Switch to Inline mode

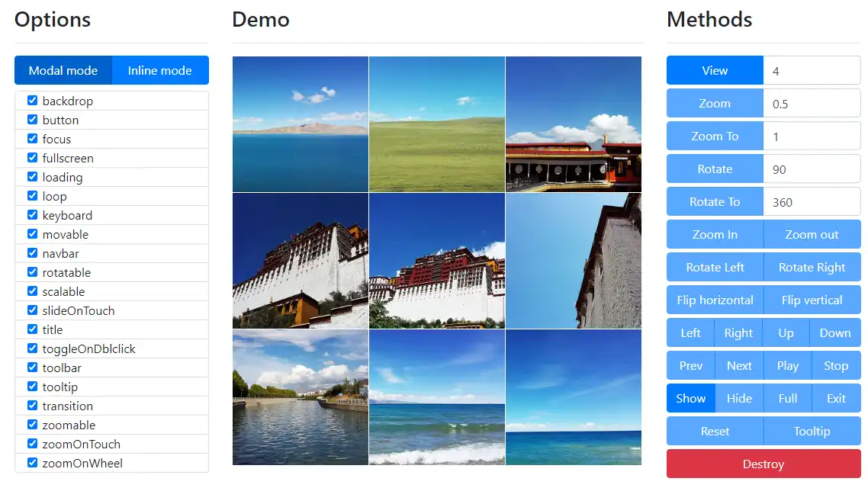click(160, 70)
